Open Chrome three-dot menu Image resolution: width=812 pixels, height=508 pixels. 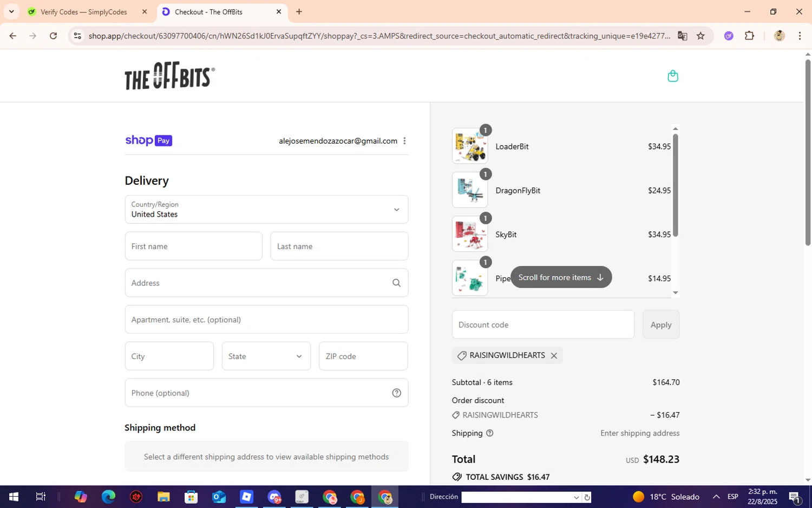pos(800,36)
